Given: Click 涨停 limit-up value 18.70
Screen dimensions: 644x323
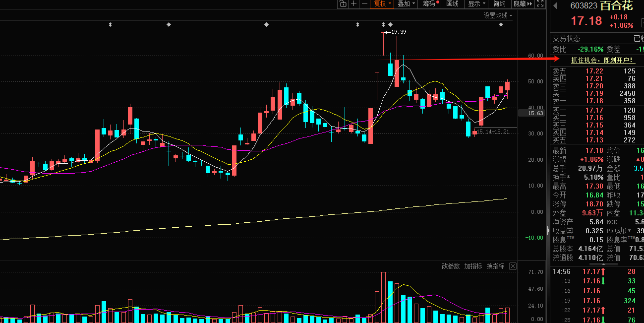Looking at the screenshot, I should [x=594, y=204].
